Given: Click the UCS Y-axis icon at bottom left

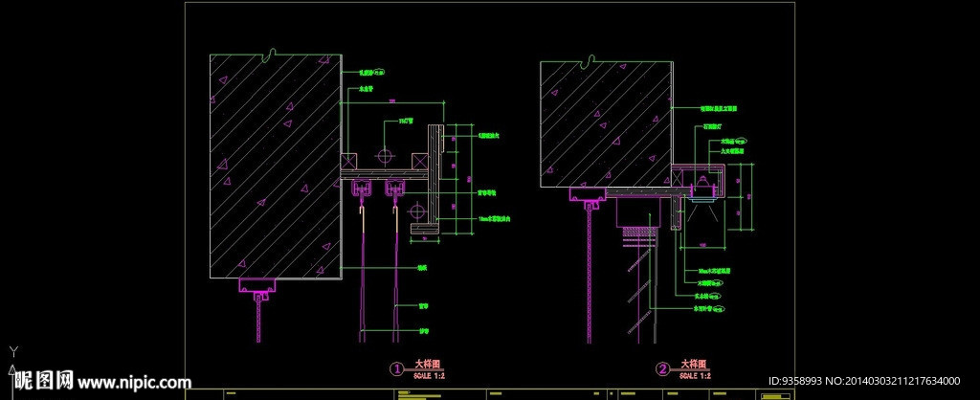Looking at the screenshot, I should click(11, 352).
